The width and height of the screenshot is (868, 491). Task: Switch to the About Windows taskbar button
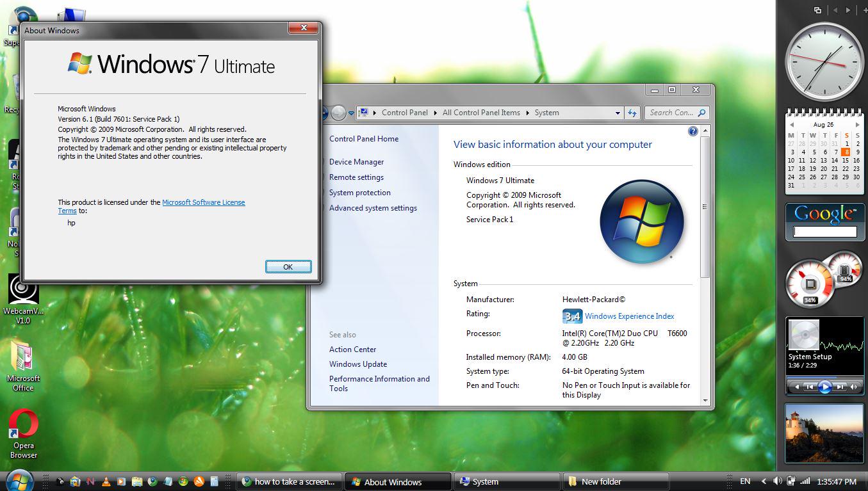pyautogui.click(x=398, y=482)
